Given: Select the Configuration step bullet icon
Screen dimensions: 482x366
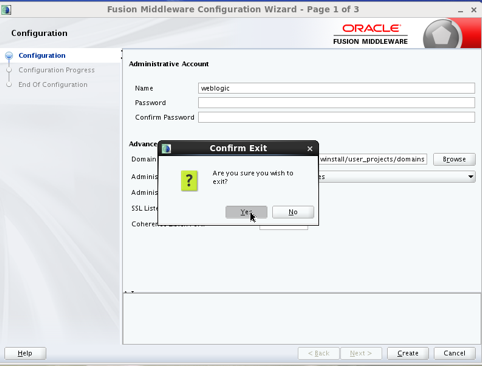Looking at the screenshot, I should (x=9, y=55).
